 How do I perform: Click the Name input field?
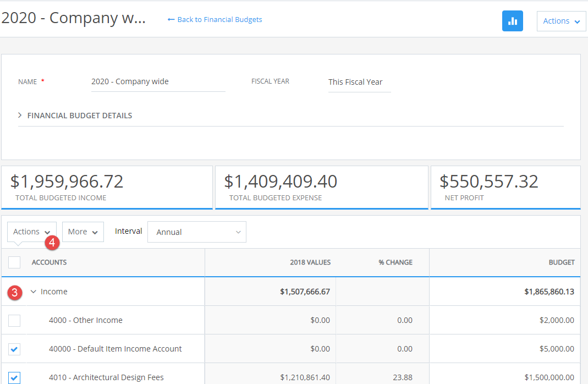click(x=158, y=82)
